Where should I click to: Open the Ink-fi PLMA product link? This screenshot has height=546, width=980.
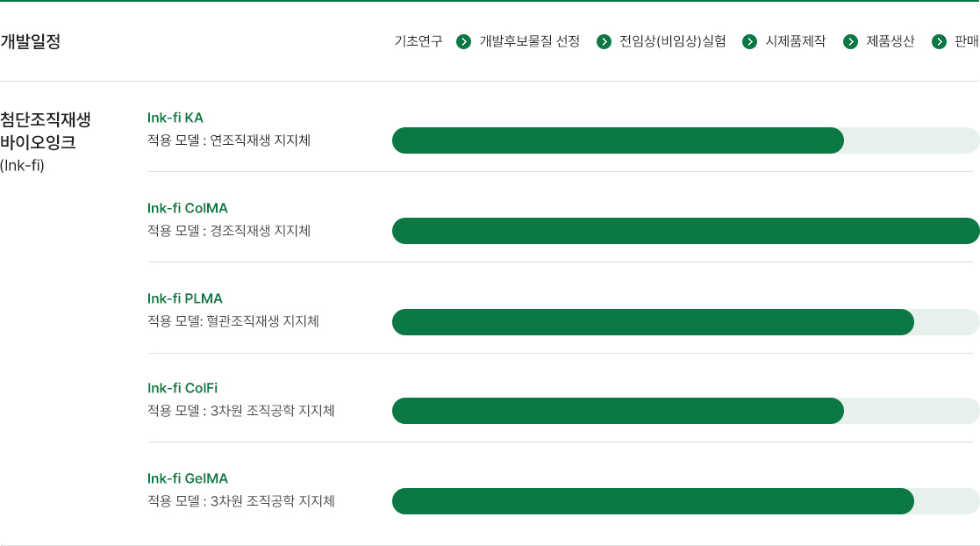(185, 298)
